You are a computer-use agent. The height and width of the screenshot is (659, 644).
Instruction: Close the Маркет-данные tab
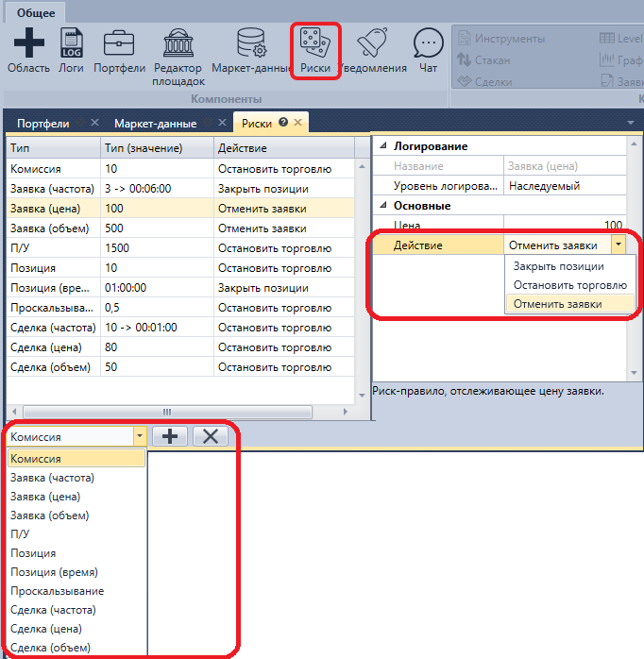point(222,123)
